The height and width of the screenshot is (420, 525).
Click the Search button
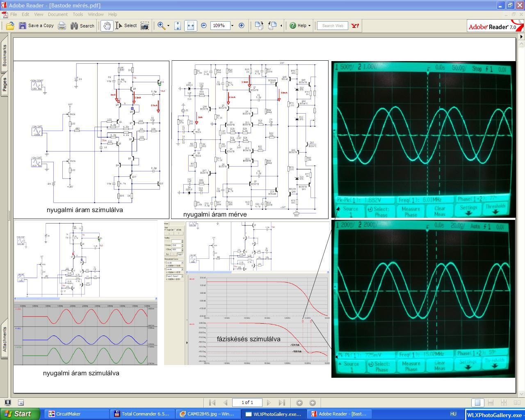(82, 26)
